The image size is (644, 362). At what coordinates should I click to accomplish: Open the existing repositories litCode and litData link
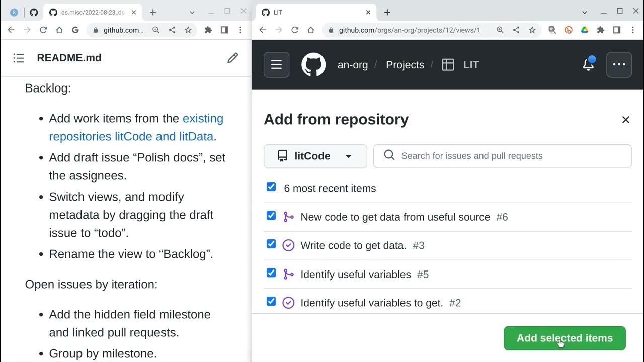coord(136,128)
